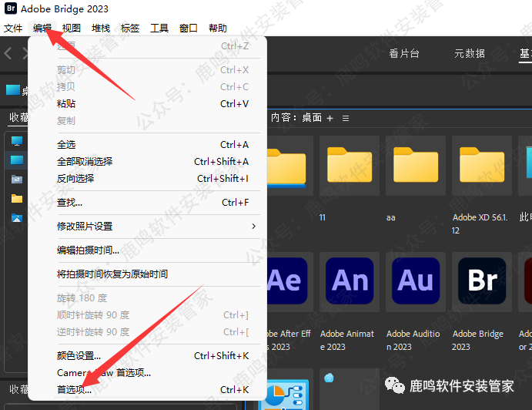The image size is (532, 410).
Task: Select the Adobe XD 56.1.12 folder
Action: tap(482, 166)
